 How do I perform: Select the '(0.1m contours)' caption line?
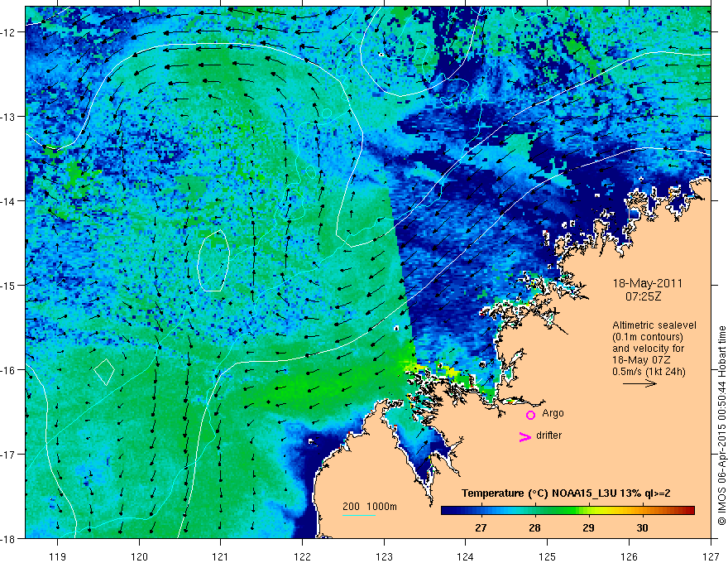[x=648, y=337]
